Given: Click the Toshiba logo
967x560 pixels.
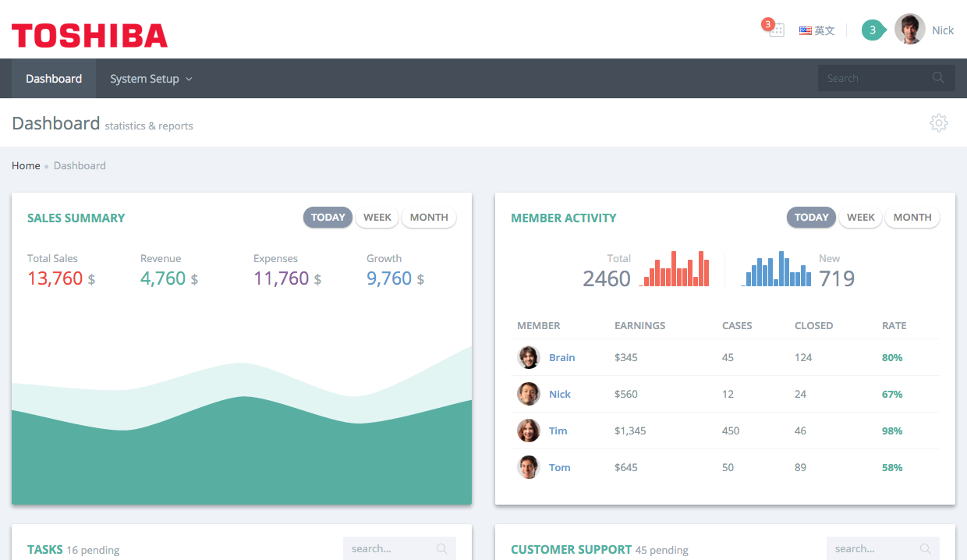Looking at the screenshot, I should point(90,35).
